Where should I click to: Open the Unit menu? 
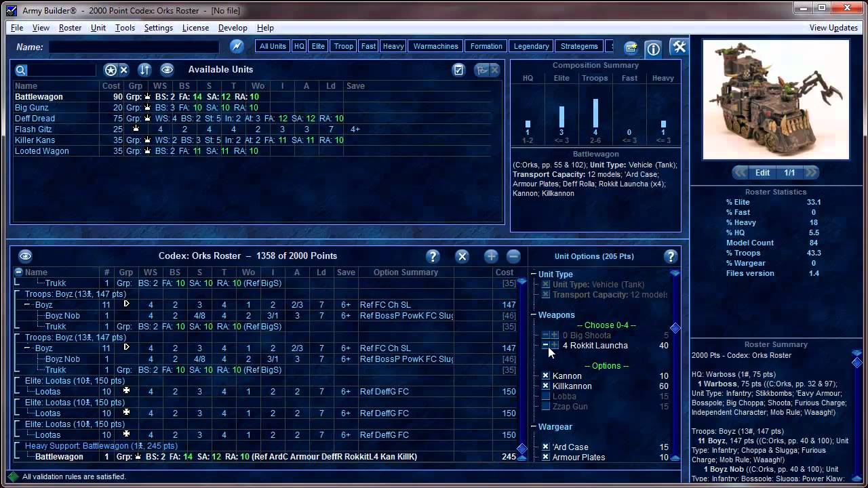point(98,28)
